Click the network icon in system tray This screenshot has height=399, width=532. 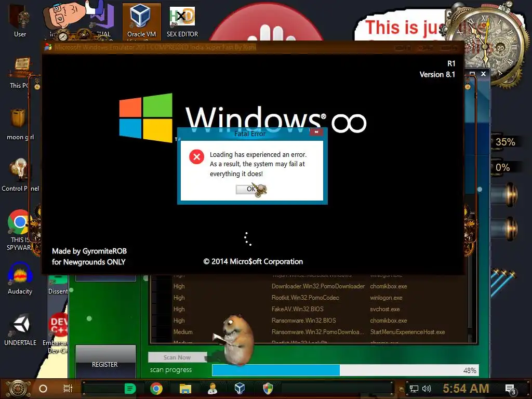coord(414,389)
